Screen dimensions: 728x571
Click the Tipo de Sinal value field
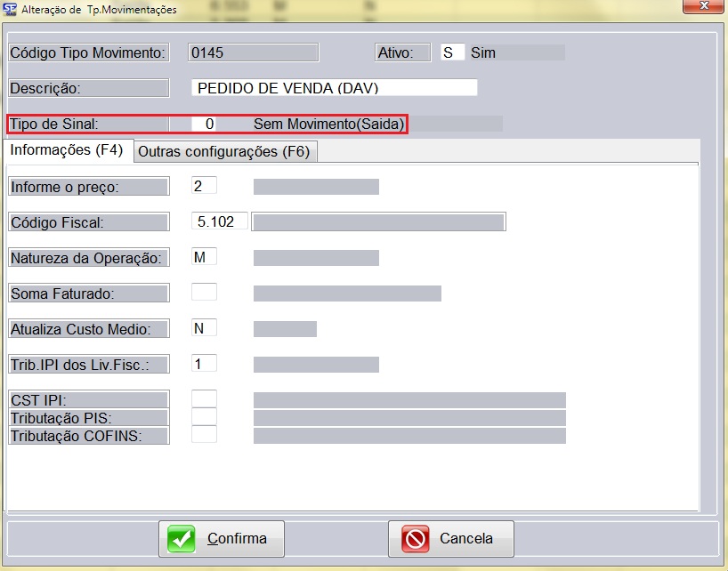click(x=205, y=125)
